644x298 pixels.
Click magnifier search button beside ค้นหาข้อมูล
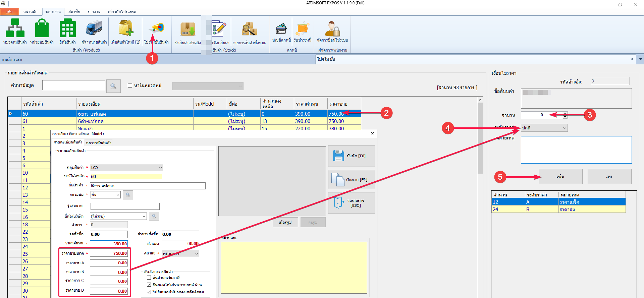[113, 86]
